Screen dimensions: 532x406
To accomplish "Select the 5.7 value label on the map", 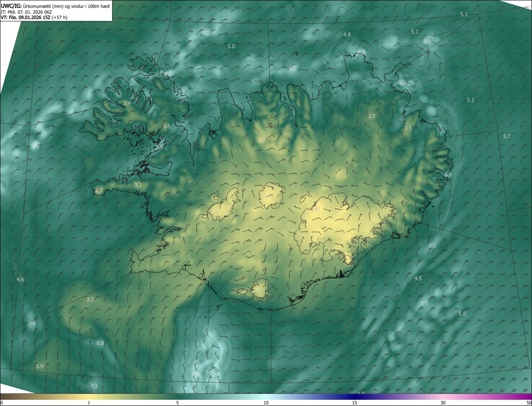I will [507, 137].
